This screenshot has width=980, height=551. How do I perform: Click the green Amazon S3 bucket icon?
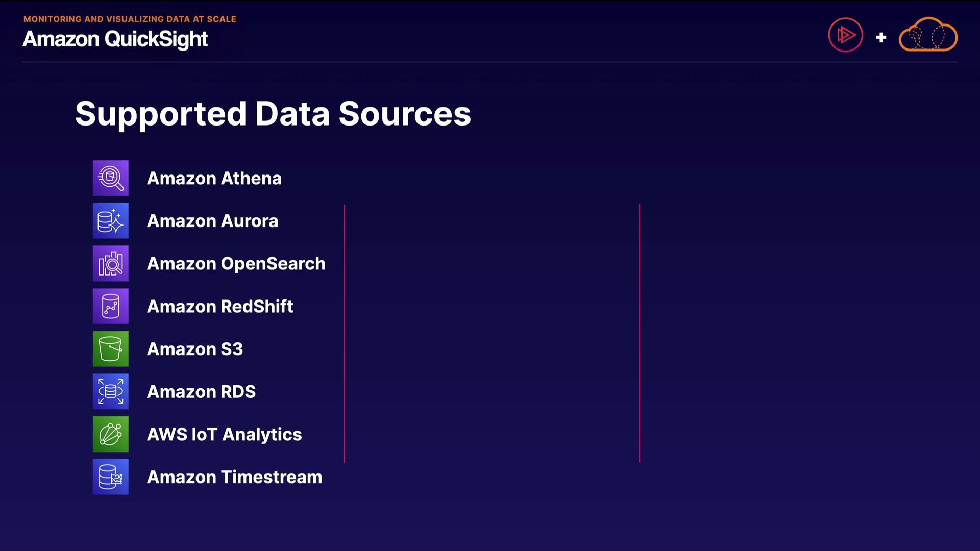110,349
